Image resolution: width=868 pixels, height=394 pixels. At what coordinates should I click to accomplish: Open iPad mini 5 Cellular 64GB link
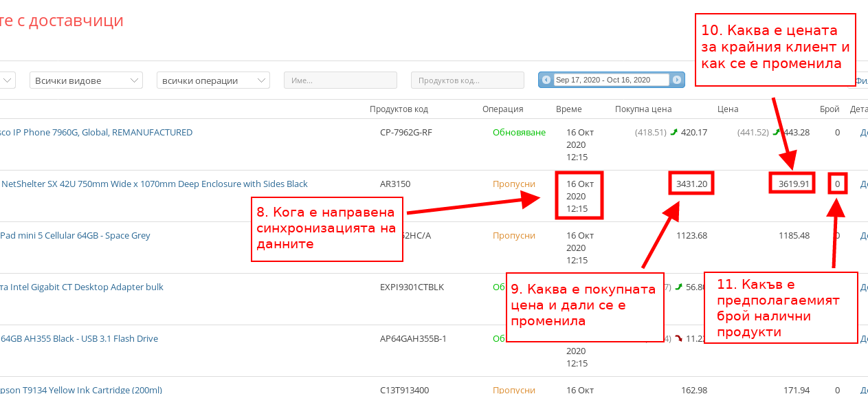(75, 235)
